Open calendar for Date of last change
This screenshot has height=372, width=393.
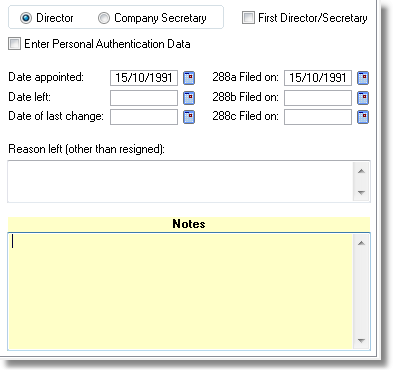click(189, 117)
